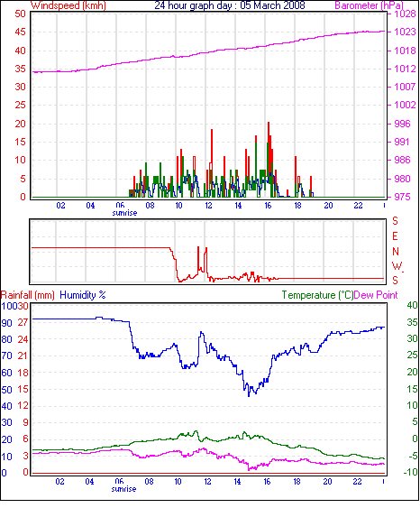Click hour 16 tick on wind graph

268,206
